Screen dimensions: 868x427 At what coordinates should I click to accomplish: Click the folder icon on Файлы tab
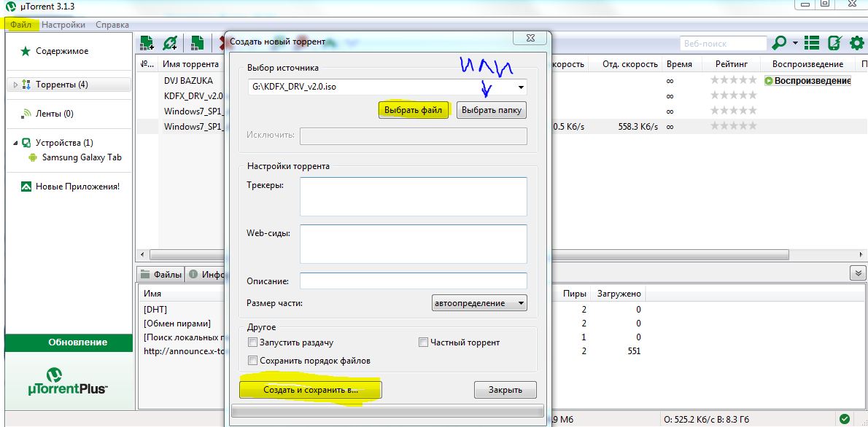[x=146, y=274]
